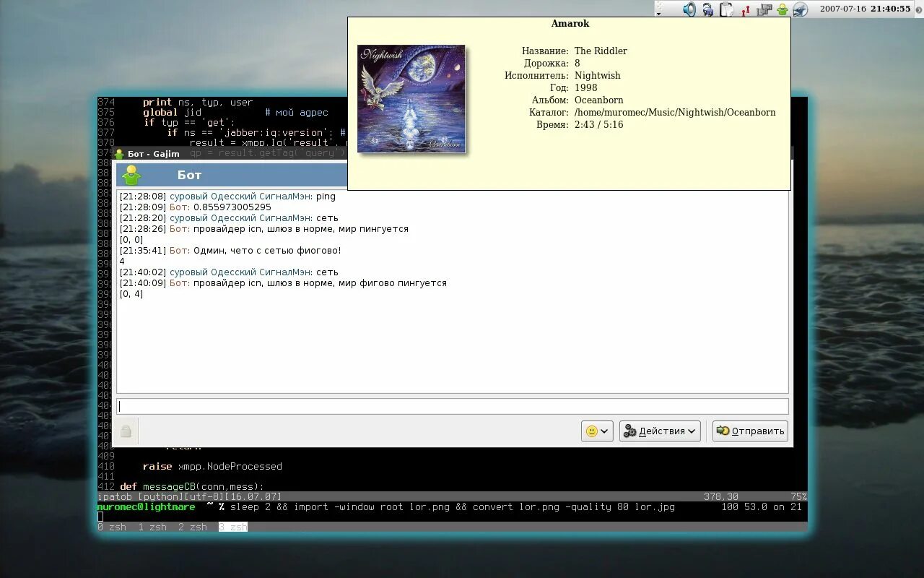Switch to screen window 1 zsh
The image size is (924, 578).
(x=152, y=527)
